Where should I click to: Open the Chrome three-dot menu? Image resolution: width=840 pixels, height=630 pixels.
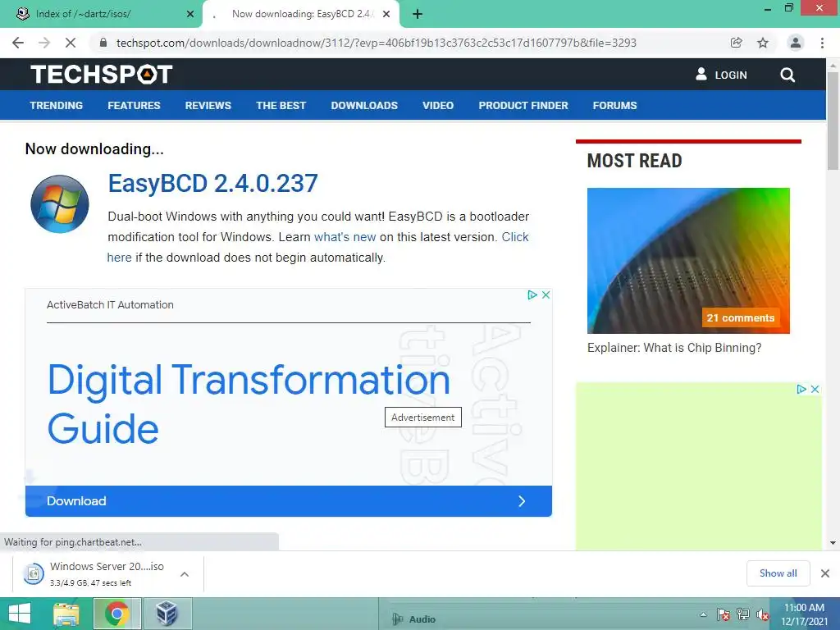822,43
